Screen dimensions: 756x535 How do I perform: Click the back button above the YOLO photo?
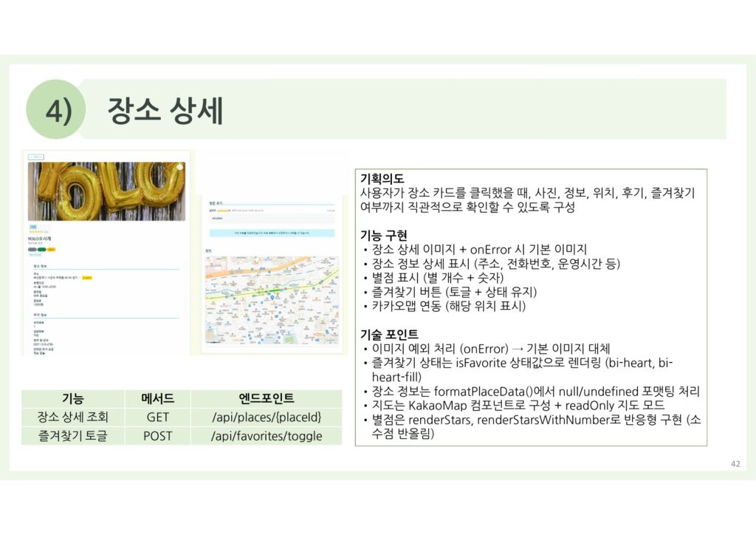[36, 157]
